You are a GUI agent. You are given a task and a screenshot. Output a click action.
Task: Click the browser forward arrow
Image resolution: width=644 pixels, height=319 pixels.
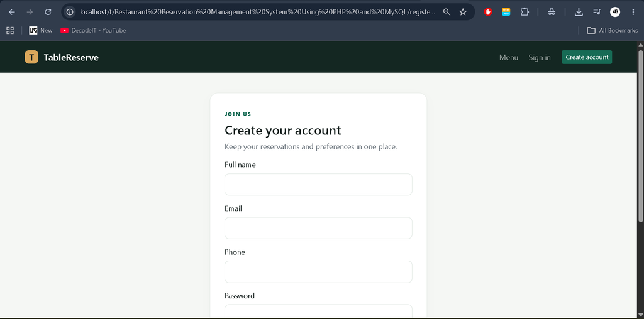pyautogui.click(x=30, y=12)
